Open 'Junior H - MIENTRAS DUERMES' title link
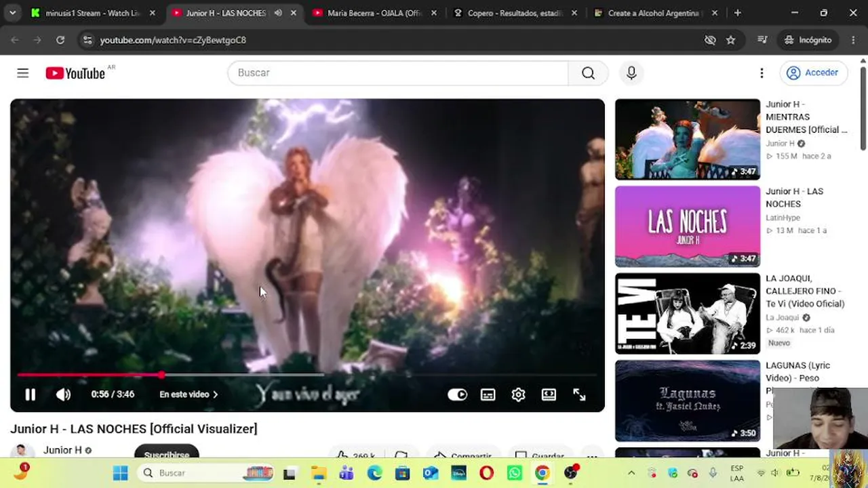The height and width of the screenshot is (488, 868). point(806,117)
